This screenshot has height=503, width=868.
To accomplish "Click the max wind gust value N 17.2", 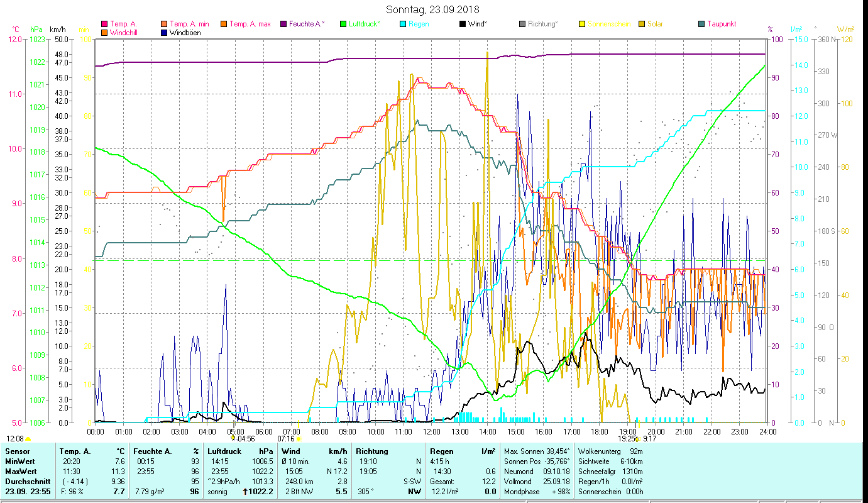I will (x=336, y=472).
